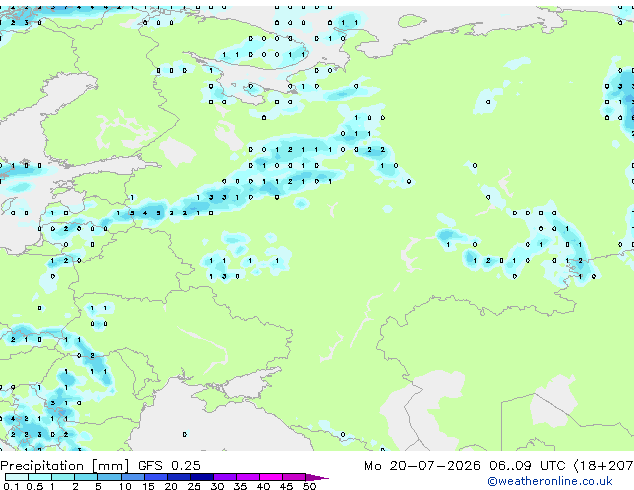
Task: Pick the 45–50 mm legend swatch
Action: point(294,477)
